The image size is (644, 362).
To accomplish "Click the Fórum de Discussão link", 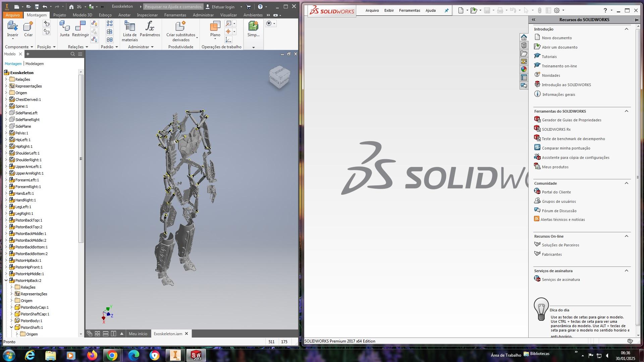I will (559, 211).
